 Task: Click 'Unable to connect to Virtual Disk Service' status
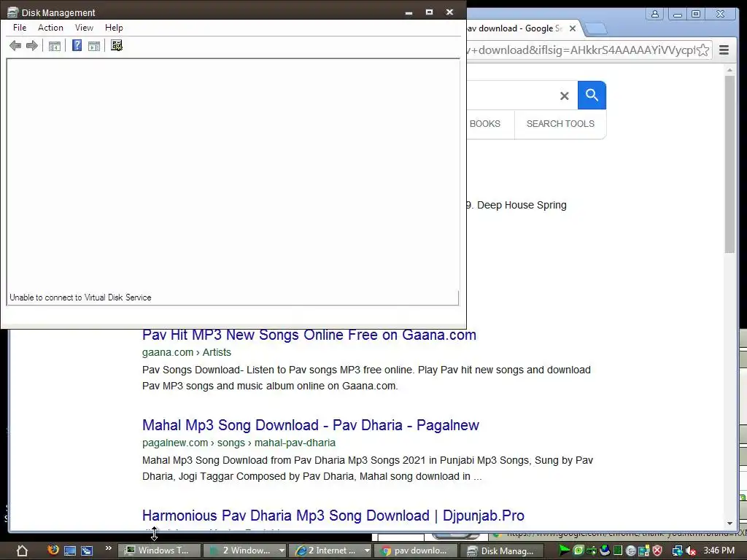click(x=80, y=297)
